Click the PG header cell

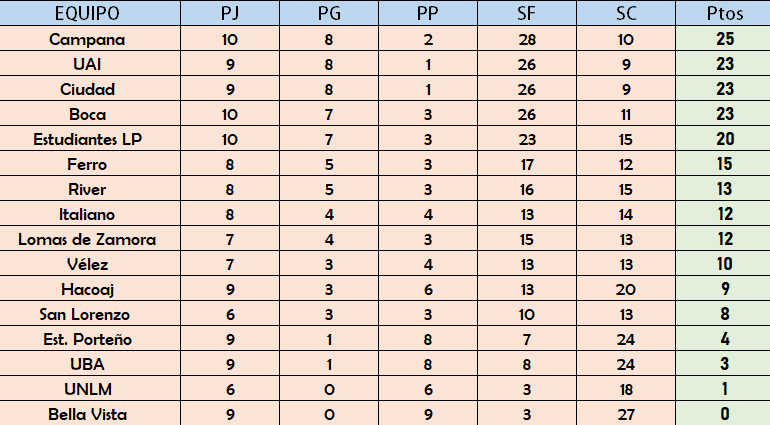pyautogui.click(x=329, y=13)
